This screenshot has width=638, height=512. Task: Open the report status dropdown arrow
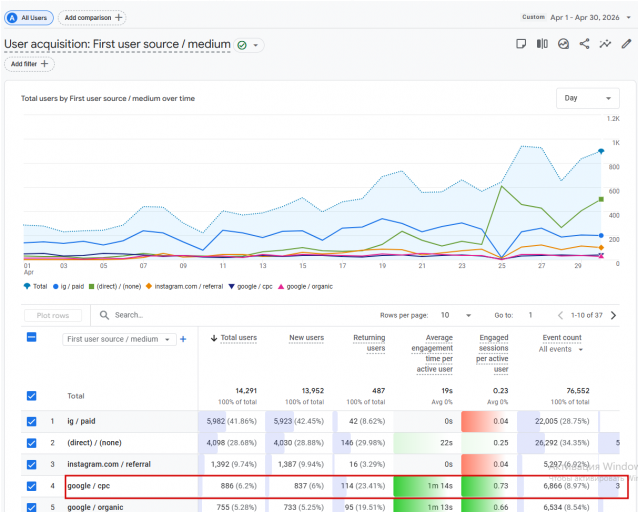point(256,45)
